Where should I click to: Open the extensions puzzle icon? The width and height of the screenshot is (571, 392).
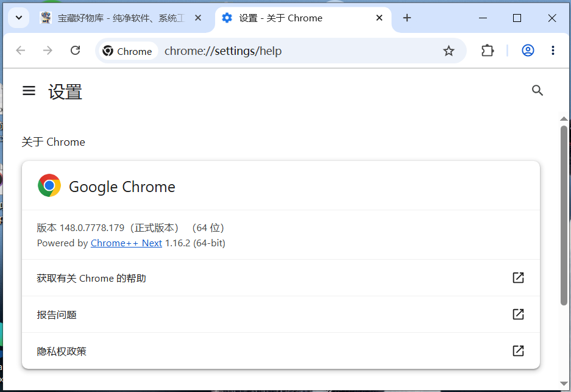pos(488,50)
